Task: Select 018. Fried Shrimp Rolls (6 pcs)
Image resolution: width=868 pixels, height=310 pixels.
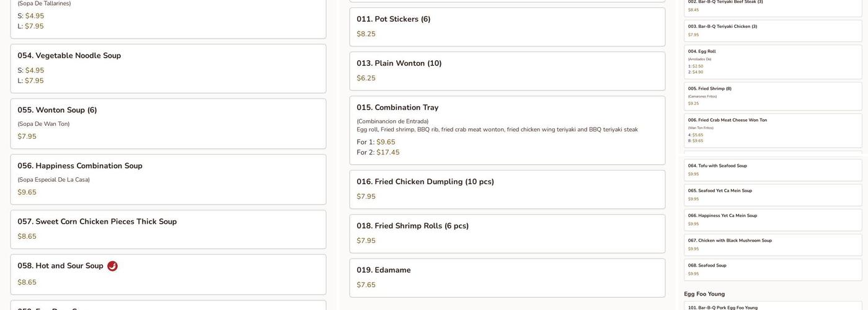Action: pyautogui.click(x=507, y=233)
